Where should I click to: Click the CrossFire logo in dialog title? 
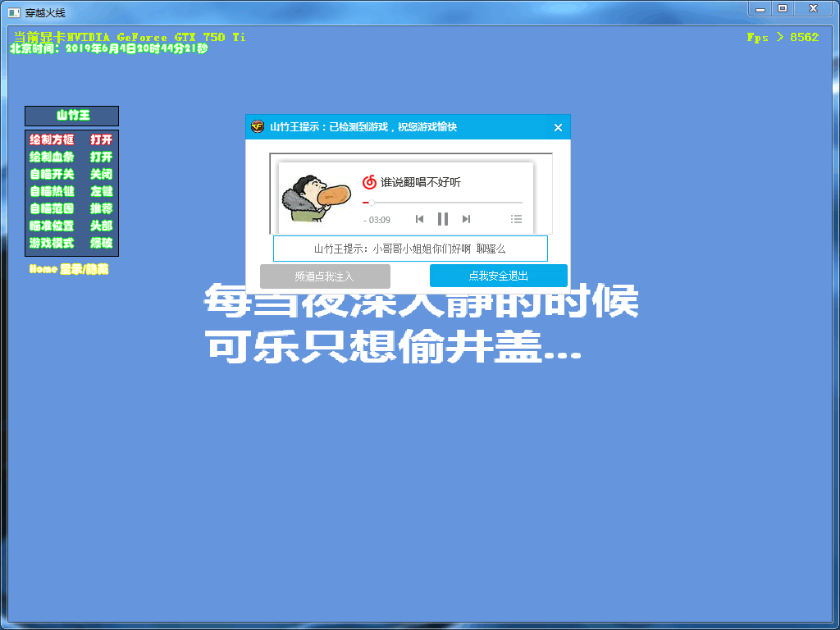(x=258, y=126)
